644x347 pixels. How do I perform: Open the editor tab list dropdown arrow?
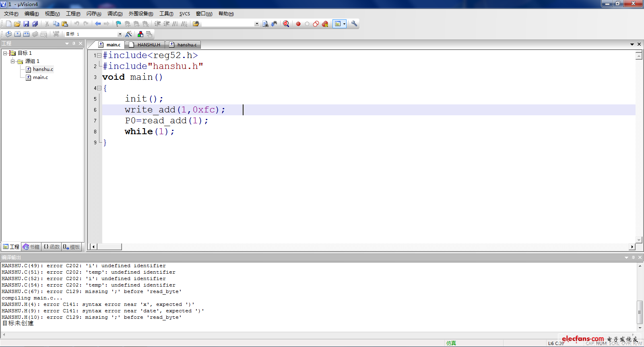(x=632, y=44)
